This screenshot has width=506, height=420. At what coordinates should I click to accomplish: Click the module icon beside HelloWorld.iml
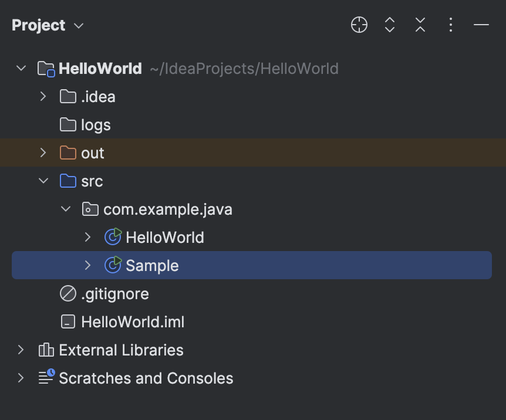[x=69, y=321]
